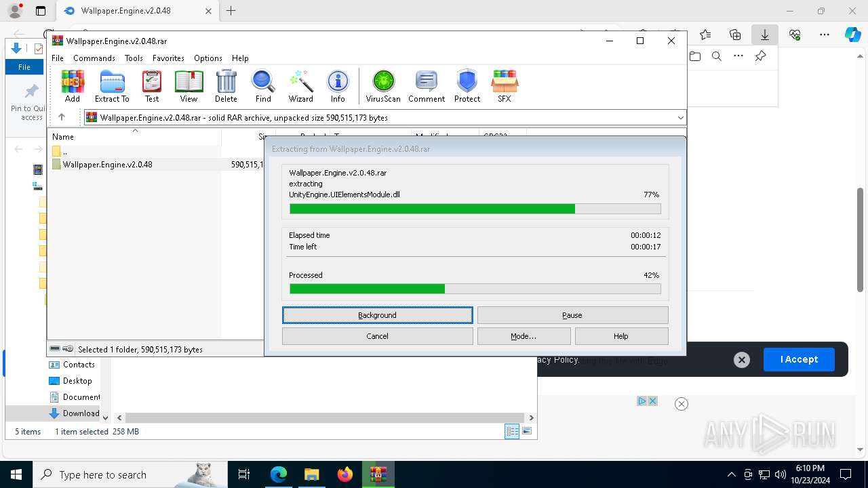Click the Add icon in WinRAR toolbar
868x488 pixels.
(x=73, y=86)
